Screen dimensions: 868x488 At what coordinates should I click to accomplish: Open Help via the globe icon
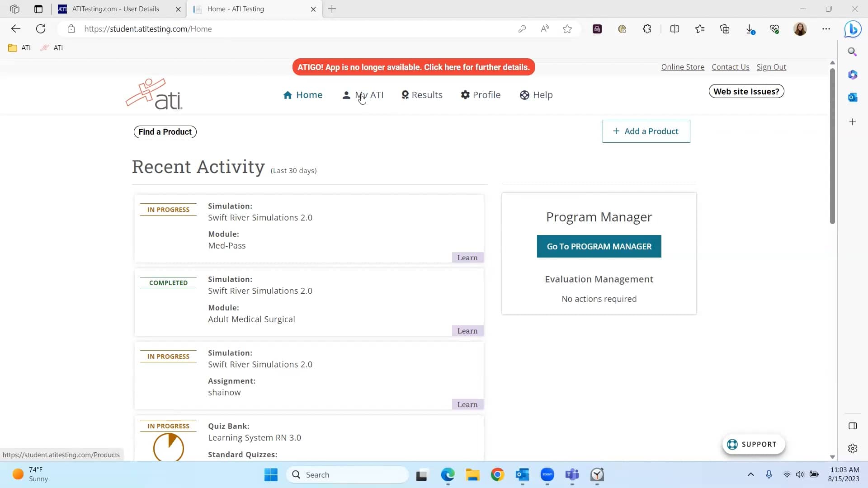point(524,95)
